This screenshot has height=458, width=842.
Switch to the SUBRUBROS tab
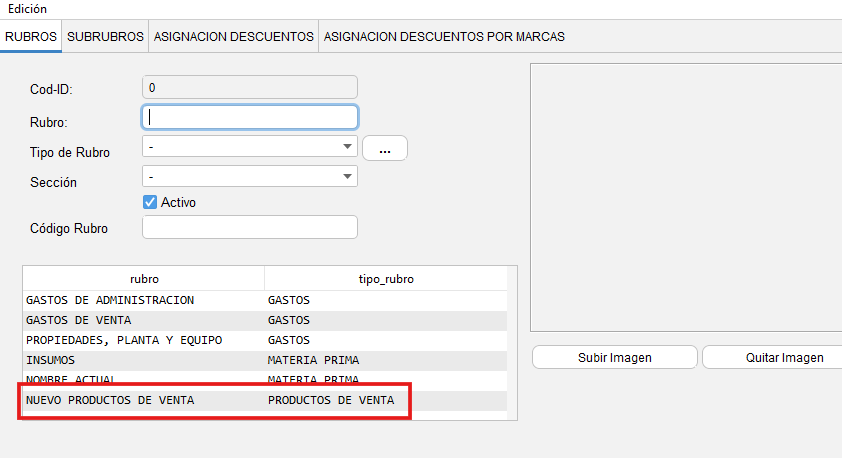(x=105, y=36)
